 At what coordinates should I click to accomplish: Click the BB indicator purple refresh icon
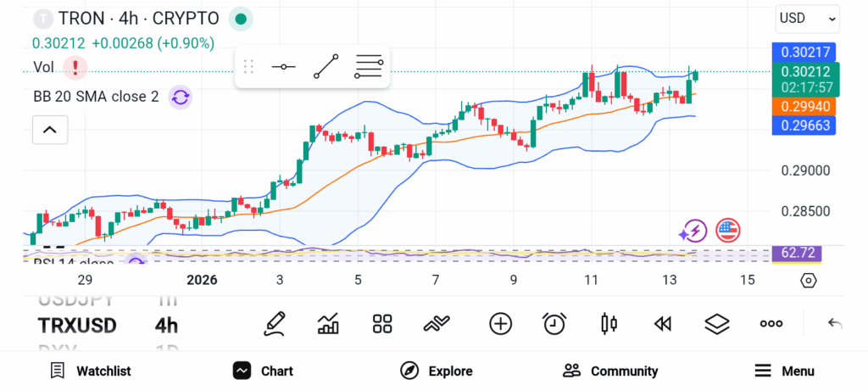coord(180,97)
